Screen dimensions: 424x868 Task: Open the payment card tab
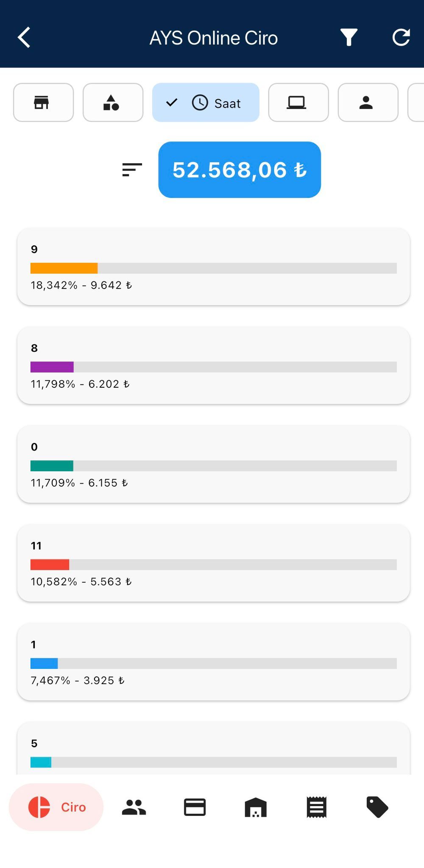pyautogui.click(x=195, y=807)
